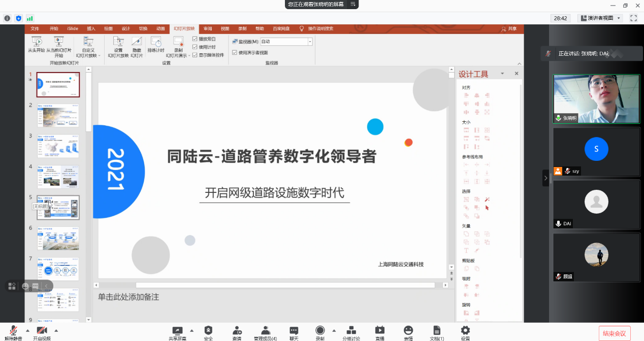Toggle the 使用演示者视图 checkbox

tap(234, 52)
